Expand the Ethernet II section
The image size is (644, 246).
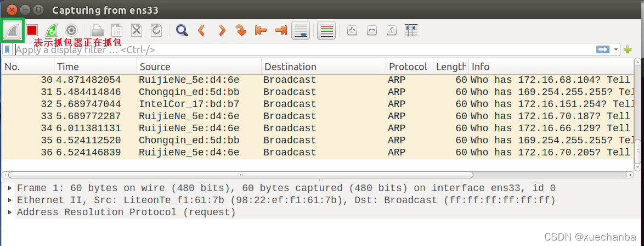pos(10,200)
